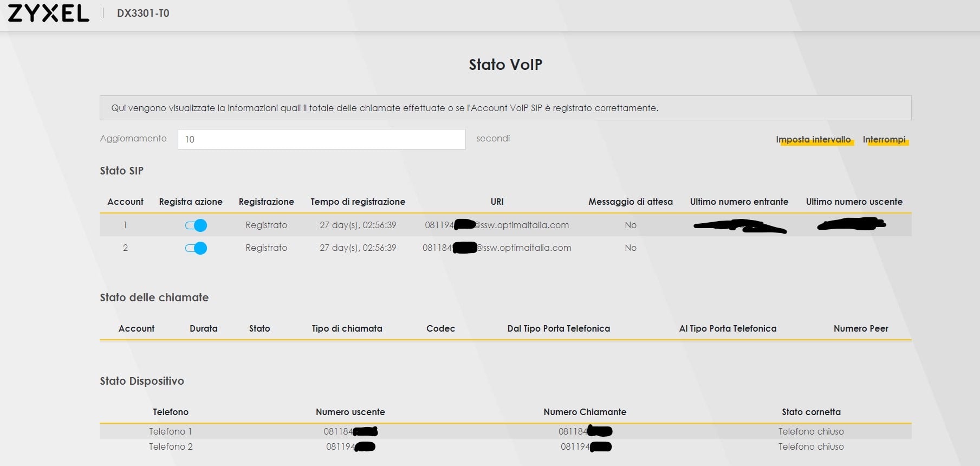
Task: Click the Tipo di chiamata column header
Action: [x=347, y=328]
